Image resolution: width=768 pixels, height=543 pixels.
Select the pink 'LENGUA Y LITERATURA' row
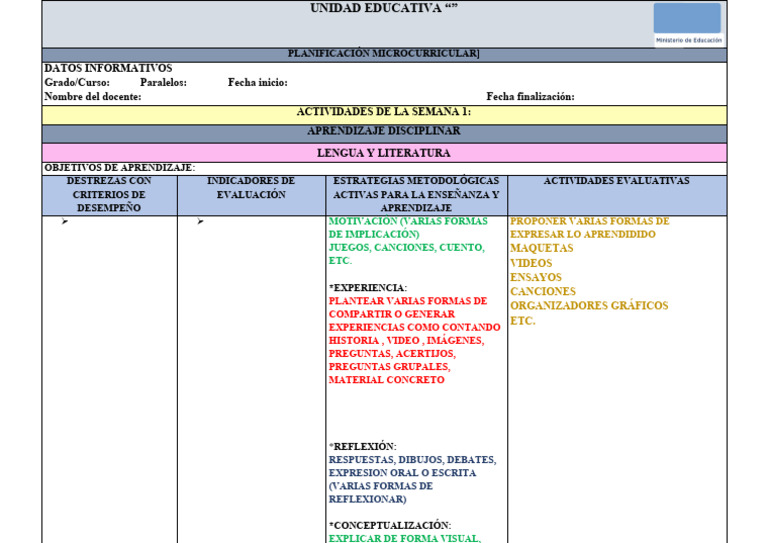384,153
